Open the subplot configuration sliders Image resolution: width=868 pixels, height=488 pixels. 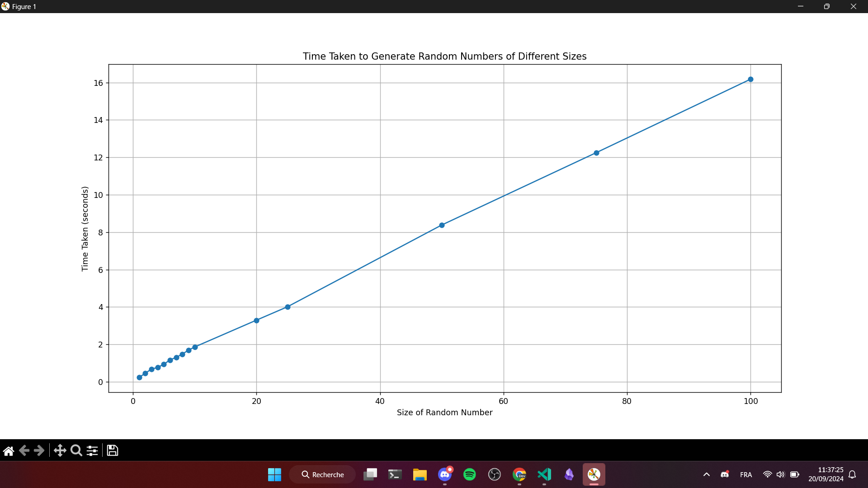pos(92,450)
